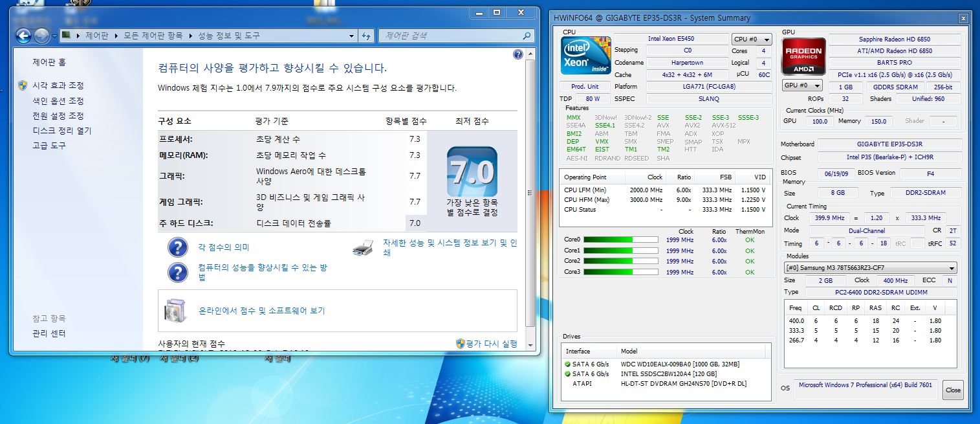
Task: Expand the breadcrumb arrow after 제어판
Action: (x=116, y=36)
